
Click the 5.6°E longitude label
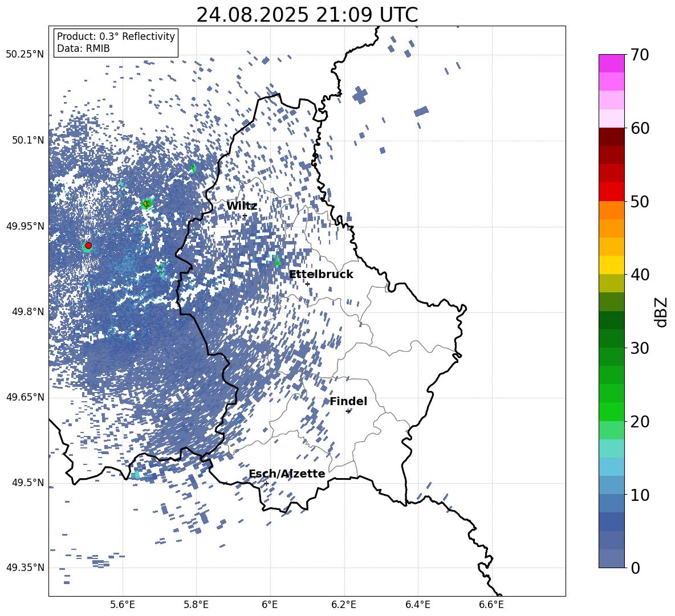[123, 605]
